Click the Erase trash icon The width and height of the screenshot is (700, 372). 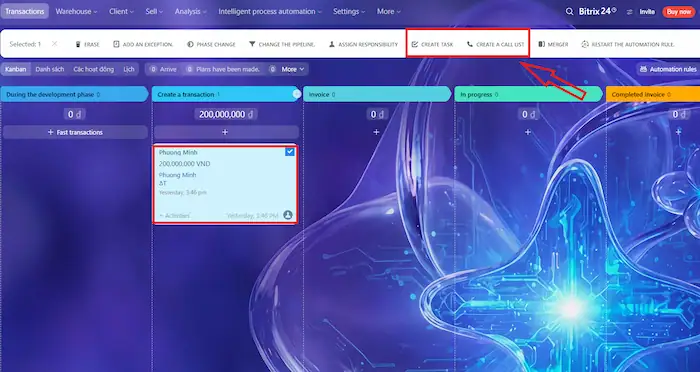point(78,44)
